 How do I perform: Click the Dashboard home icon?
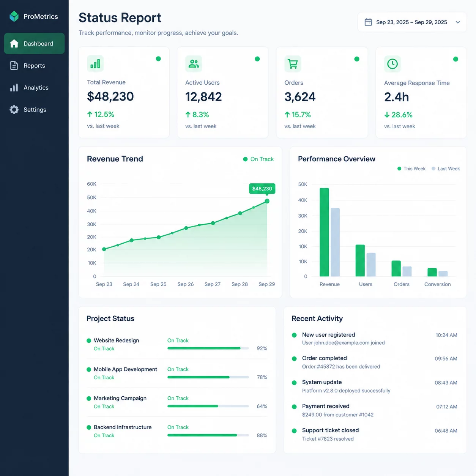tap(14, 44)
